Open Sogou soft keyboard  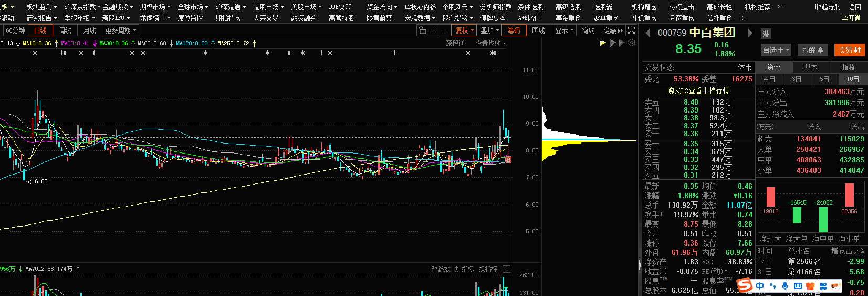pyautogui.click(x=798, y=285)
